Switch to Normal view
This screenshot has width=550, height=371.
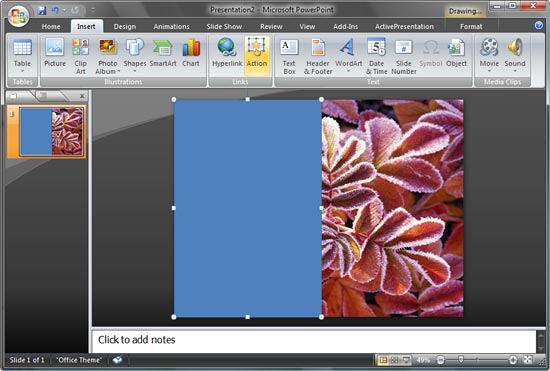click(x=383, y=360)
